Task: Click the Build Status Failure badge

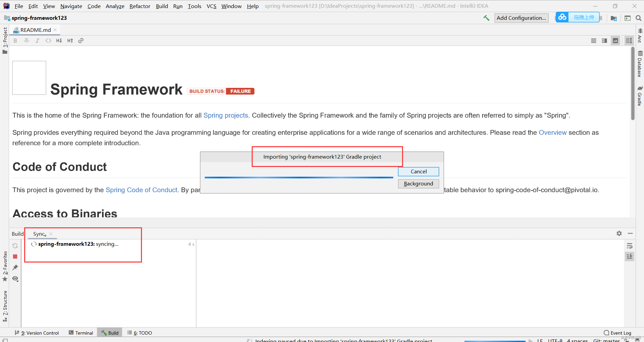Action: point(221,91)
